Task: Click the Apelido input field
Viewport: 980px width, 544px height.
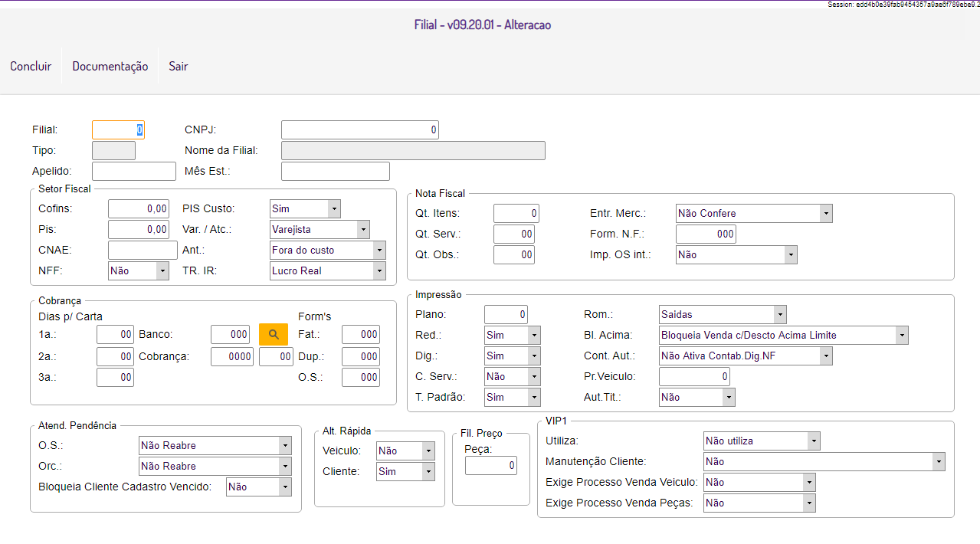Action: point(134,171)
